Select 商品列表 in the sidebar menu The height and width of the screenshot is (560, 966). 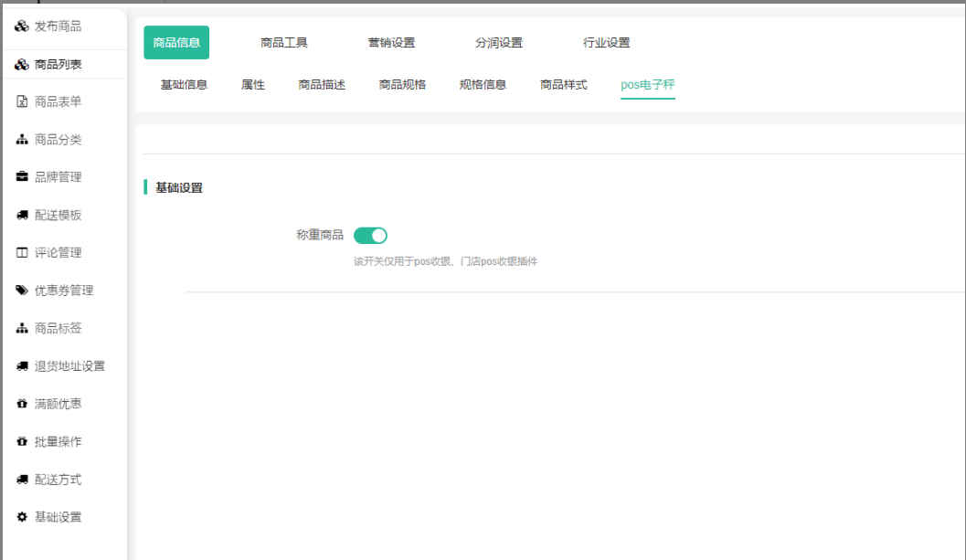click(58, 64)
